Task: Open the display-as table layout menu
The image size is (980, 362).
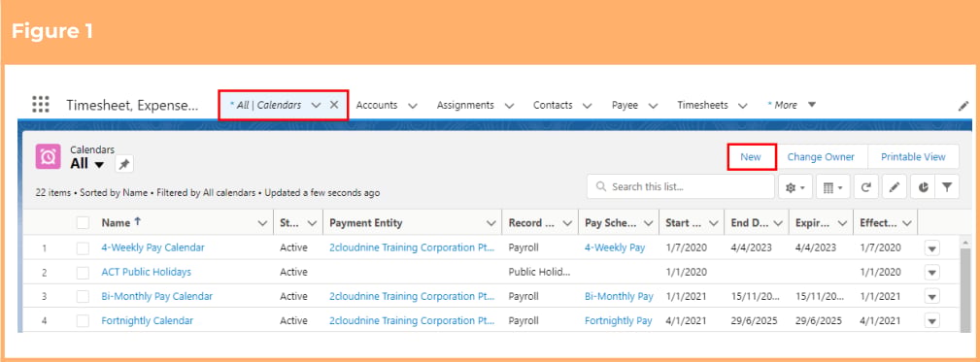Action: point(832,187)
